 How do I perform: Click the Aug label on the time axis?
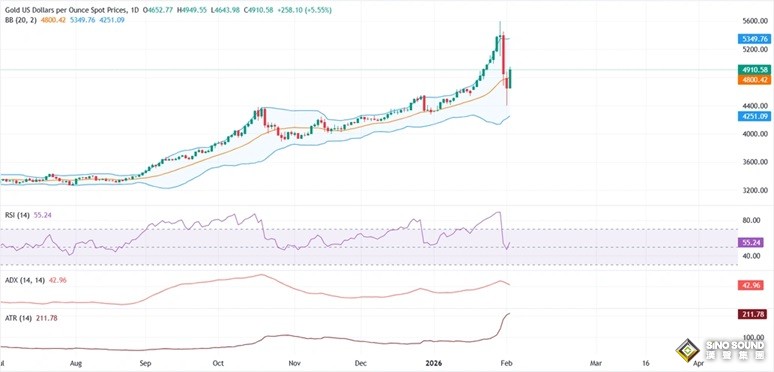tap(76, 363)
